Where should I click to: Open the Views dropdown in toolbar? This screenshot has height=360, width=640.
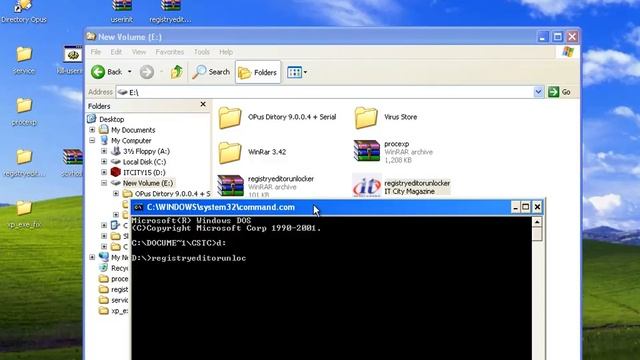click(297, 72)
